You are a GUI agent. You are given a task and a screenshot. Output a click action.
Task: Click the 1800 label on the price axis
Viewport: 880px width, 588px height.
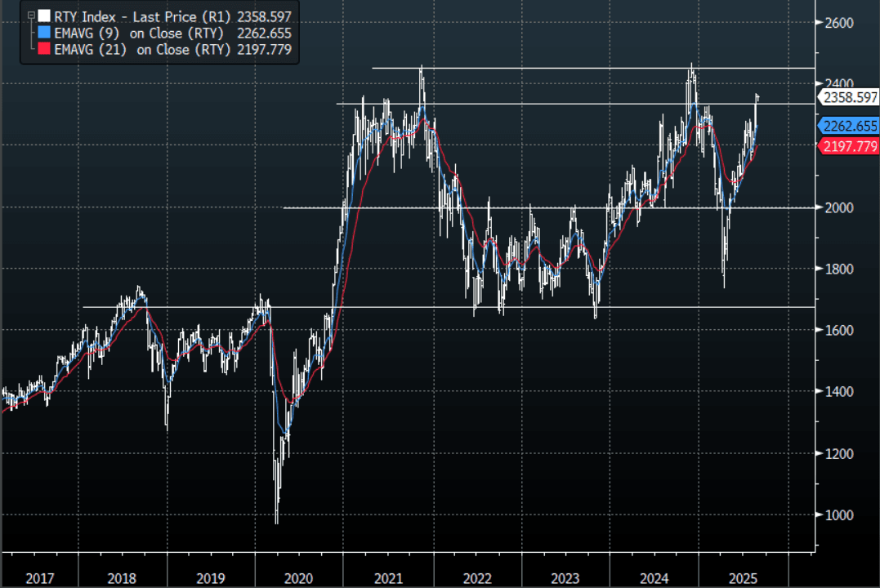pos(838,269)
